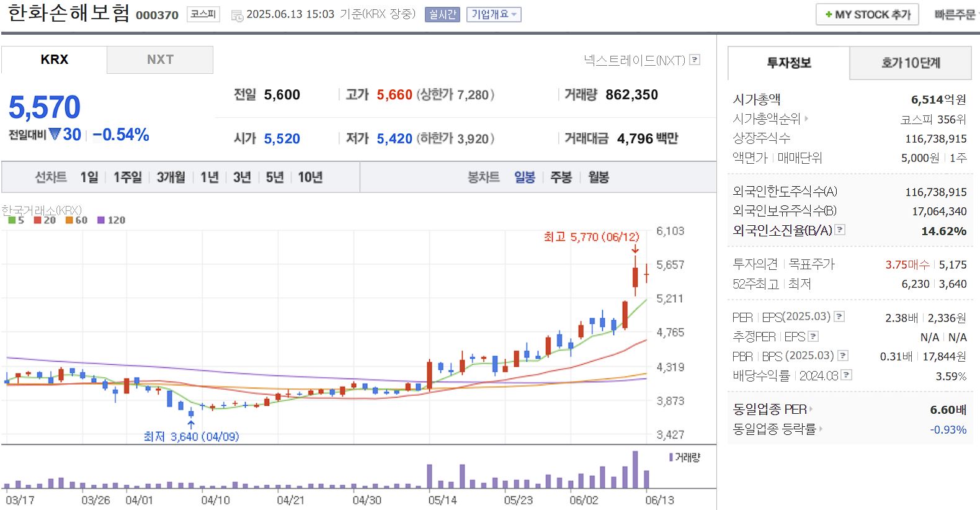
Task: Click the 한화손해보험 stock name
Action: 68,13
